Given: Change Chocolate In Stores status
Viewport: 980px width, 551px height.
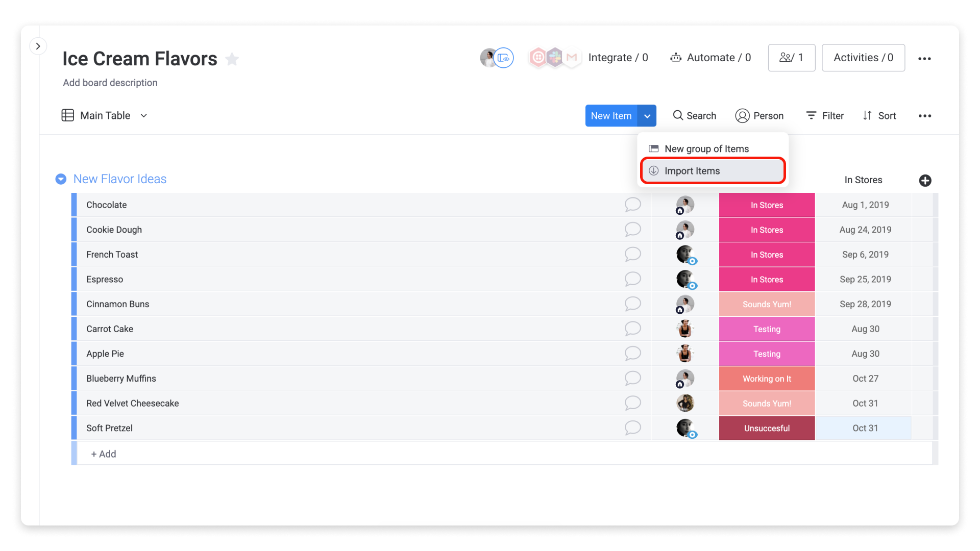Looking at the screenshot, I should tap(767, 205).
